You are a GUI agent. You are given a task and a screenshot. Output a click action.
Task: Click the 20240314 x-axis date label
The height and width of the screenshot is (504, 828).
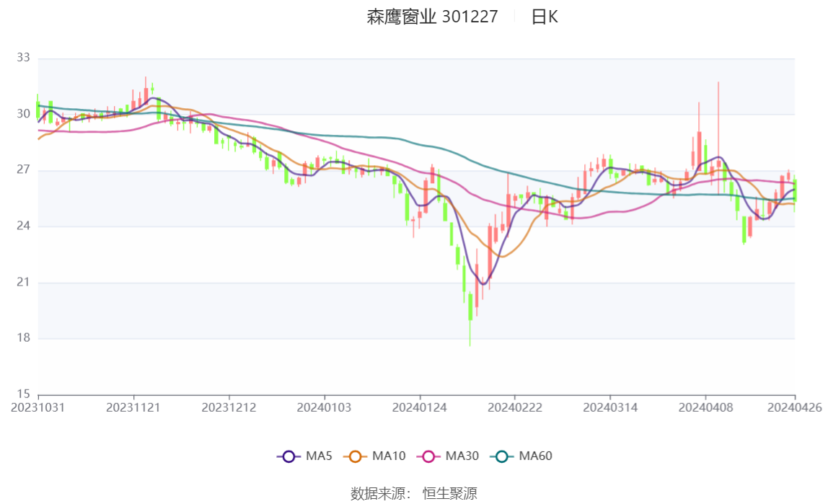[x=610, y=407]
